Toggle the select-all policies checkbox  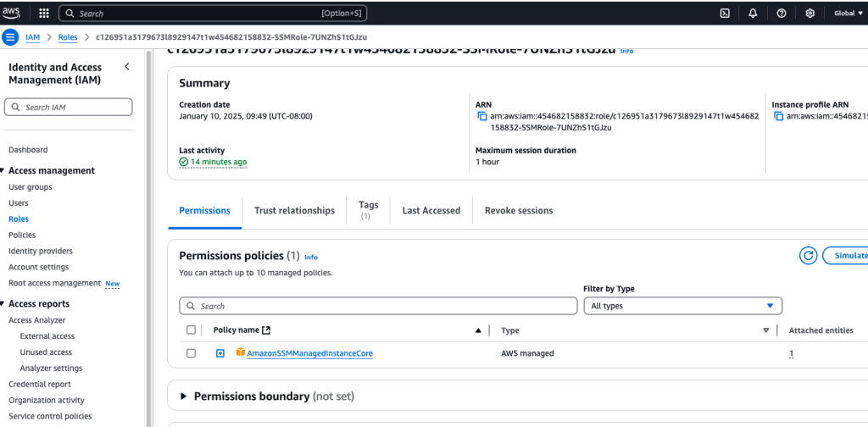(x=191, y=330)
